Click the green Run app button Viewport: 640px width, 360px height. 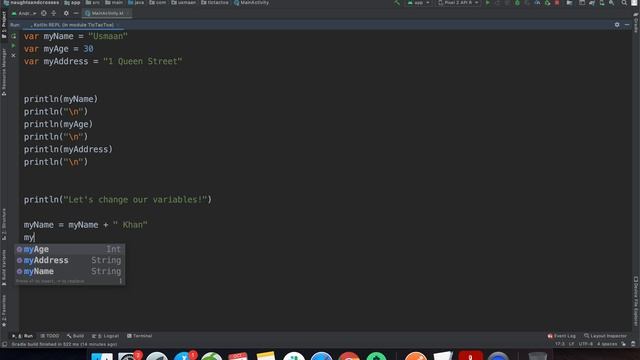487,3
